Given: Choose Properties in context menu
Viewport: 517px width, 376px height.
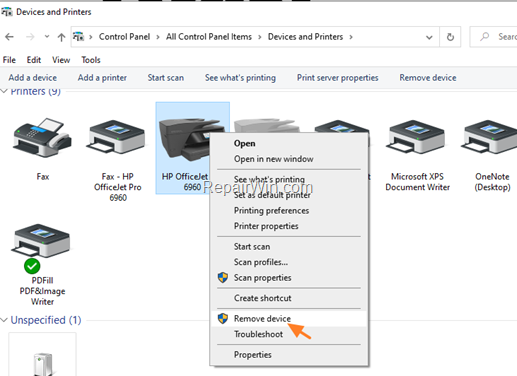Looking at the screenshot, I should point(289,355).
